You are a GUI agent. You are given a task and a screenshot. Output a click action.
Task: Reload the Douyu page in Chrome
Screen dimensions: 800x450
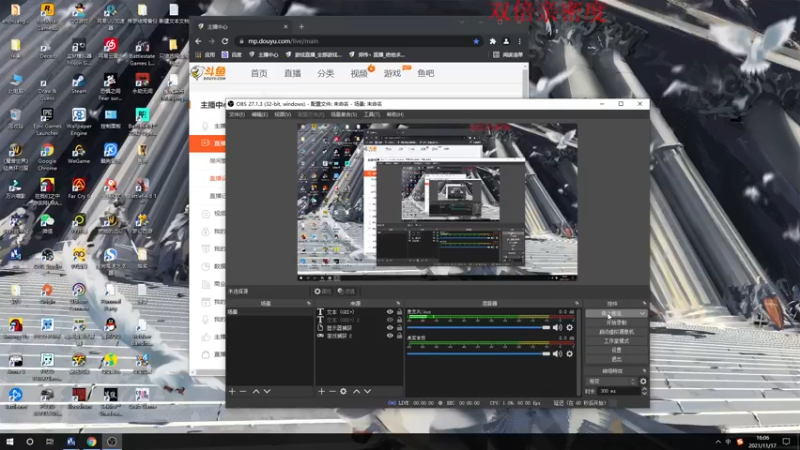point(225,41)
